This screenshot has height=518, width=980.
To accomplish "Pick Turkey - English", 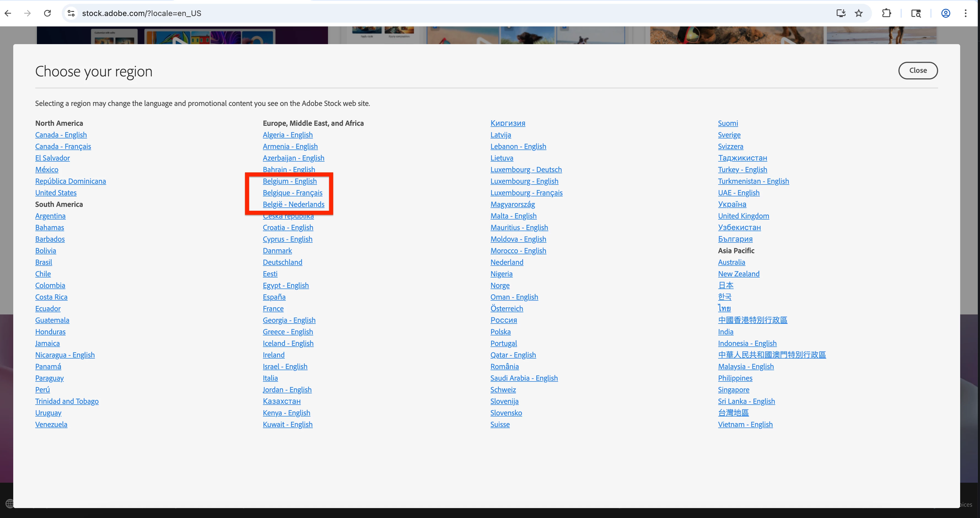I will pos(743,169).
